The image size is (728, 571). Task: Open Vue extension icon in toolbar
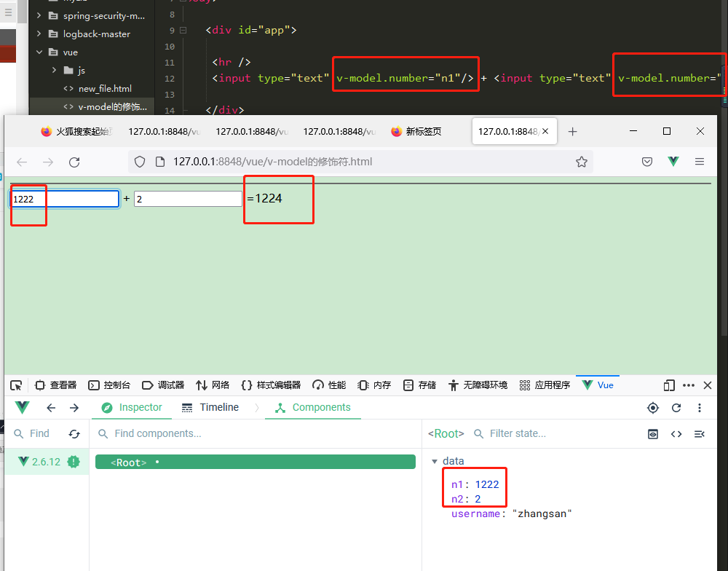coord(673,161)
